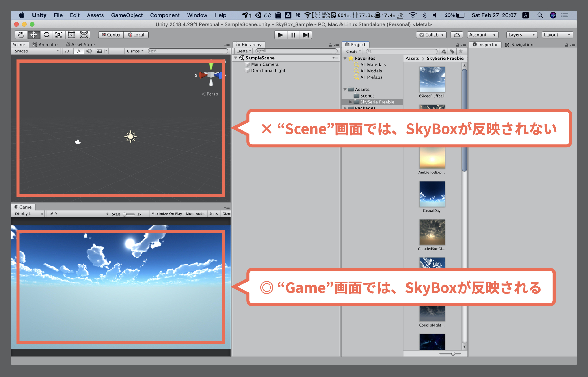Switch to the Animator tab
The image size is (588, 377).
pos(45,45)
